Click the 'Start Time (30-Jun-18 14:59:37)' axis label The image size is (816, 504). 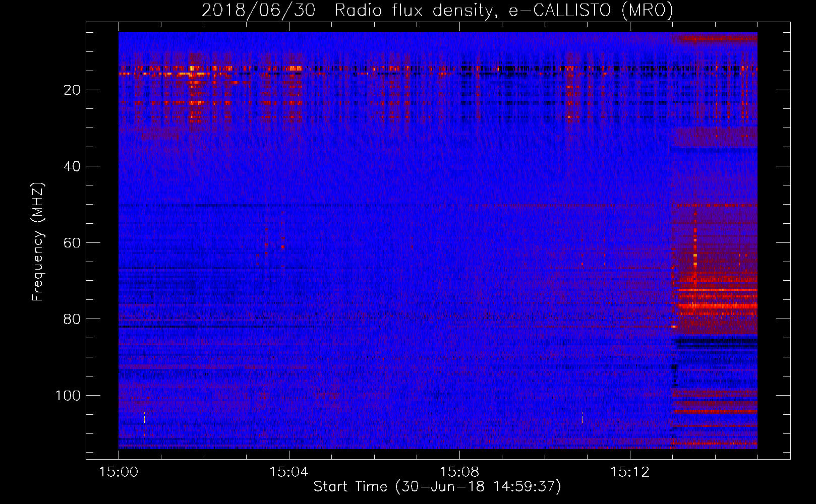click(x=437, y=487)
